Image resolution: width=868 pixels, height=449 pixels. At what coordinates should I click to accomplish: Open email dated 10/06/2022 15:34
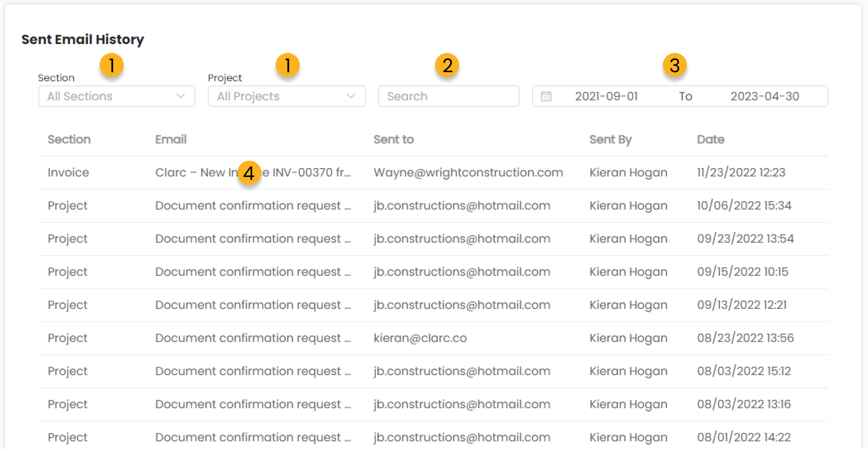pyautogui.click(x=744, y=206)
